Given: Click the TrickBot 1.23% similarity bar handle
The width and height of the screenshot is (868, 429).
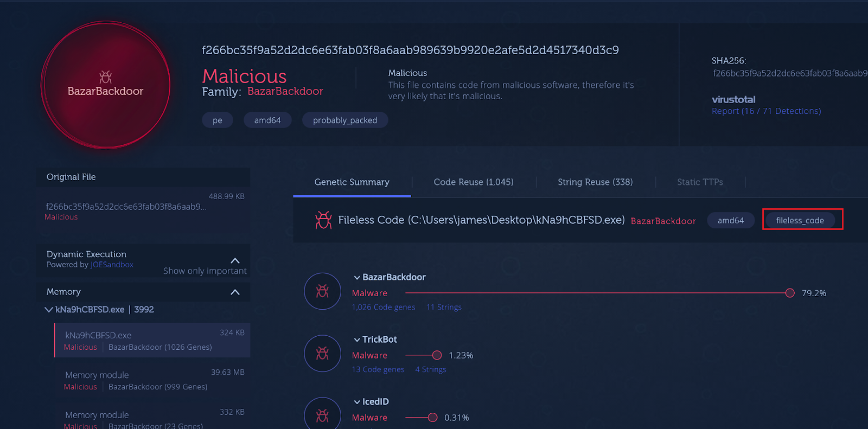Looking at the screenshot, I should click(437, 355).
